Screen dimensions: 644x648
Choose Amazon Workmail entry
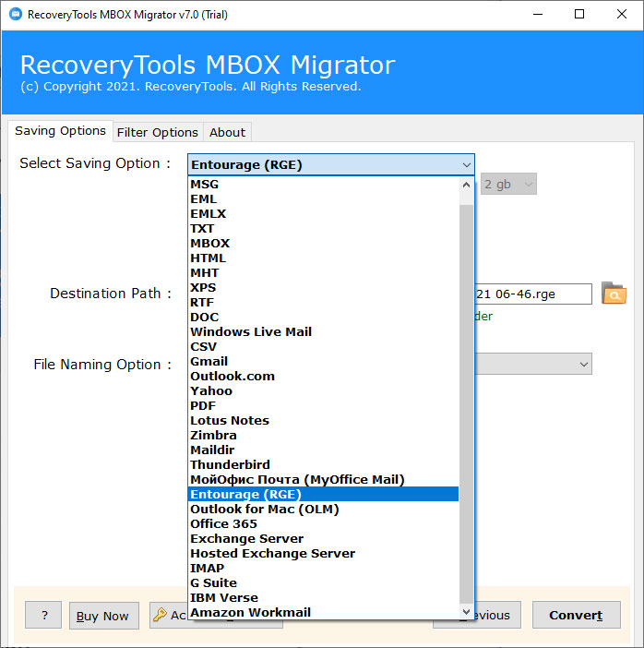[x=324, y=612]
